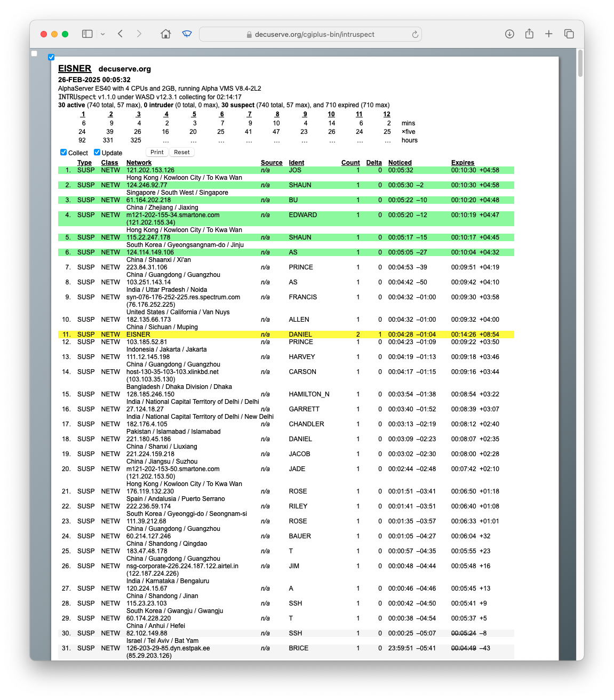The width and height of the screenshot is (614, 700).
Task: Zoom the window with the green button
Action: [65, 34]
